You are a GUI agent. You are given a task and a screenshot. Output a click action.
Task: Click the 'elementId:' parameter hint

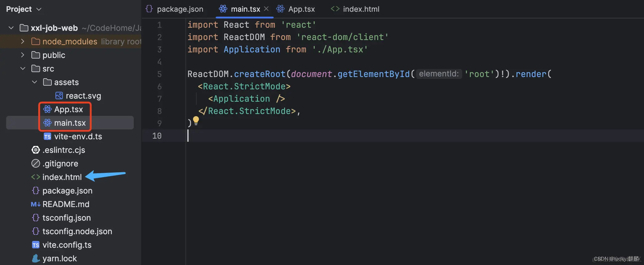(439, 74)
